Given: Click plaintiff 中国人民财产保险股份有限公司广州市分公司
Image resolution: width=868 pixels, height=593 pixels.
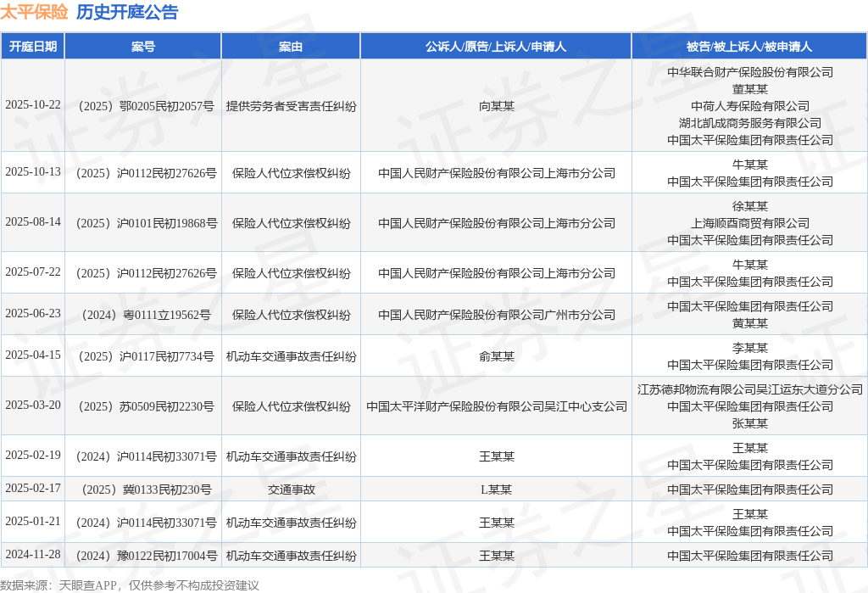Looking at the screenshot, I should tap(496, 315).
